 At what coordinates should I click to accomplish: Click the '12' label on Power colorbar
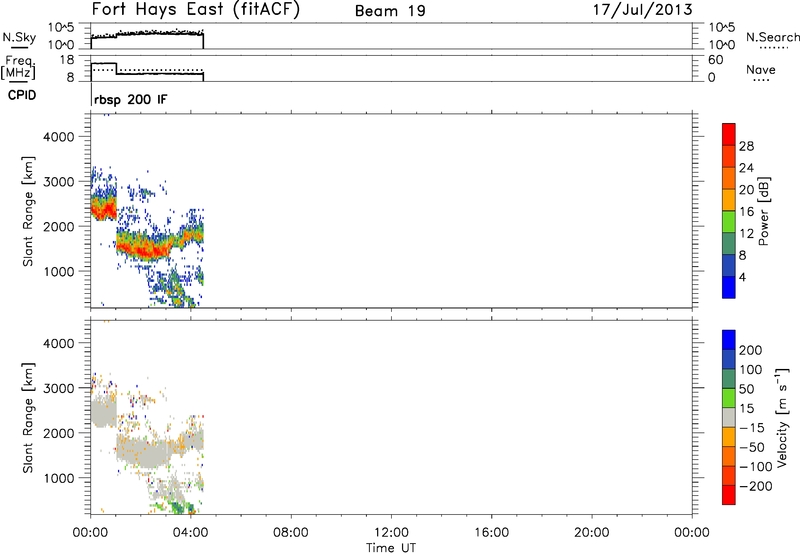[x=746, y=234]
